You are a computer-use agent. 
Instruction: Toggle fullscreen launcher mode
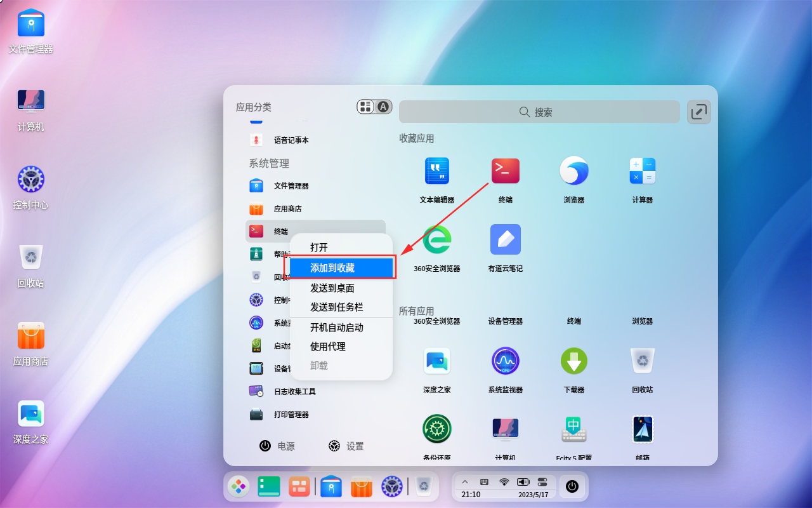click(698, 112)
